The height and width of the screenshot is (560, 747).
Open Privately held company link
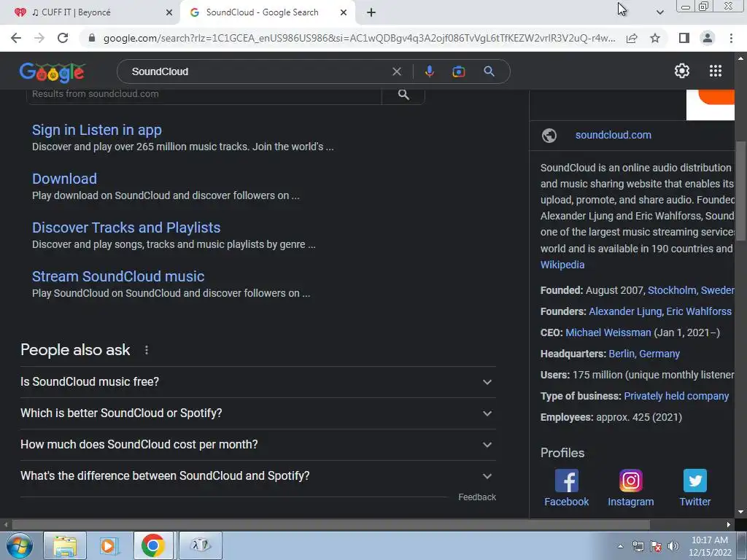point(676,396)
